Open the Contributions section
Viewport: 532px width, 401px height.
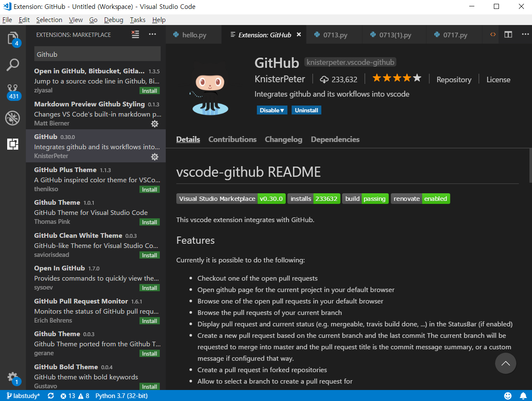point(232,139)
